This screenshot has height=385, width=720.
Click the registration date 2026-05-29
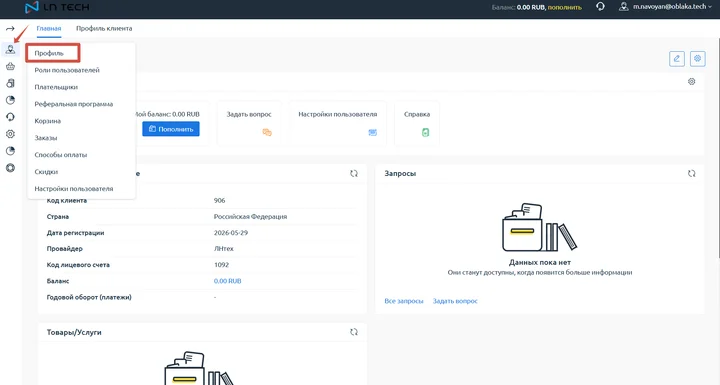point(231,232)
